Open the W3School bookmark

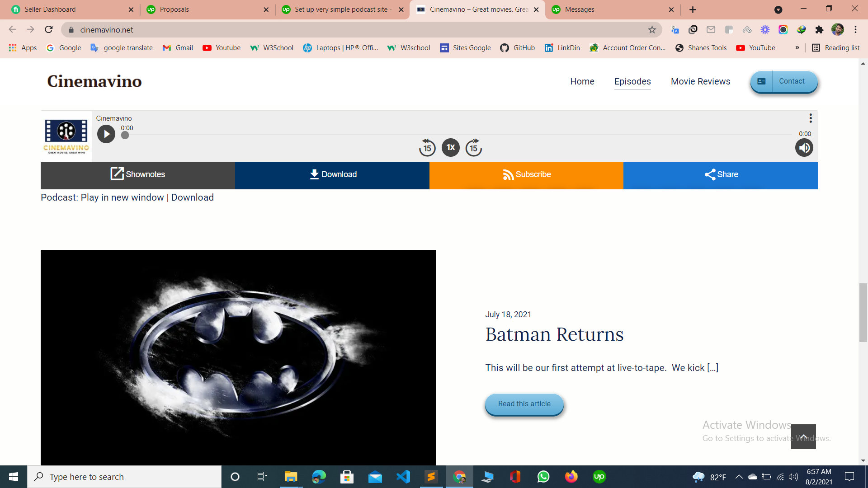click(272, 48)
